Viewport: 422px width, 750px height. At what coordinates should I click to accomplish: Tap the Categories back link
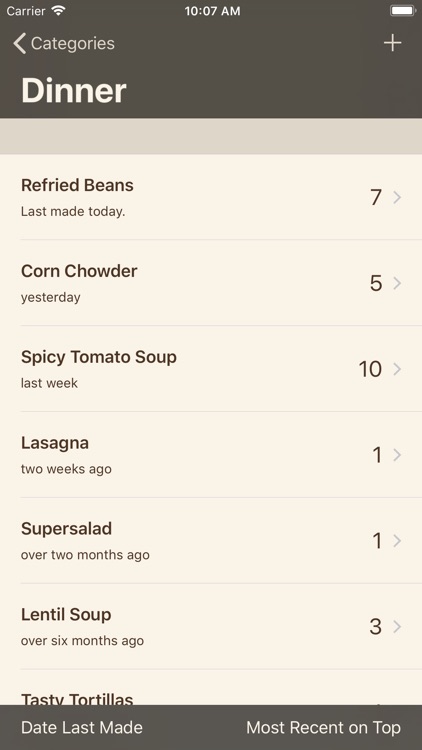point(73,44)
